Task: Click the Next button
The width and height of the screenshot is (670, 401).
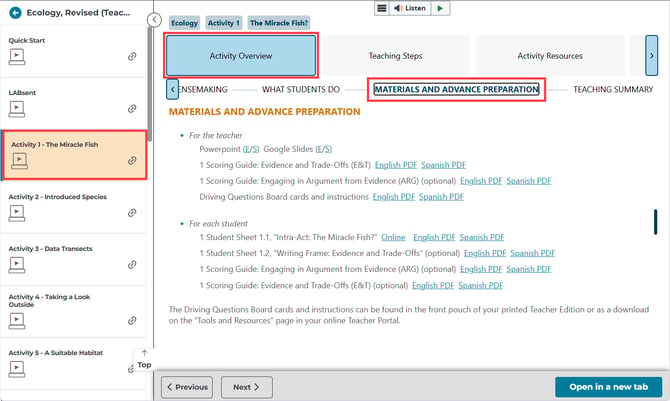Action: pyautogui.click(x=247, y=387)
